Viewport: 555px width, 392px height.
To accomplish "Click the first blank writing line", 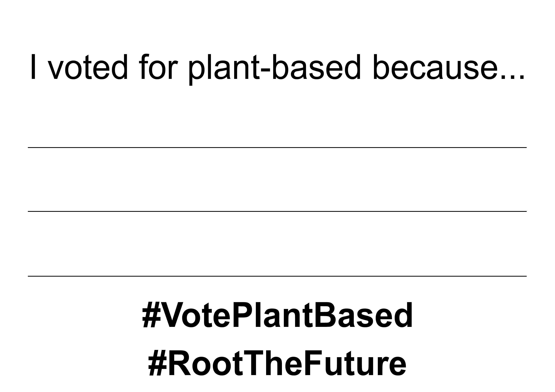I will (x=277, y=147).
